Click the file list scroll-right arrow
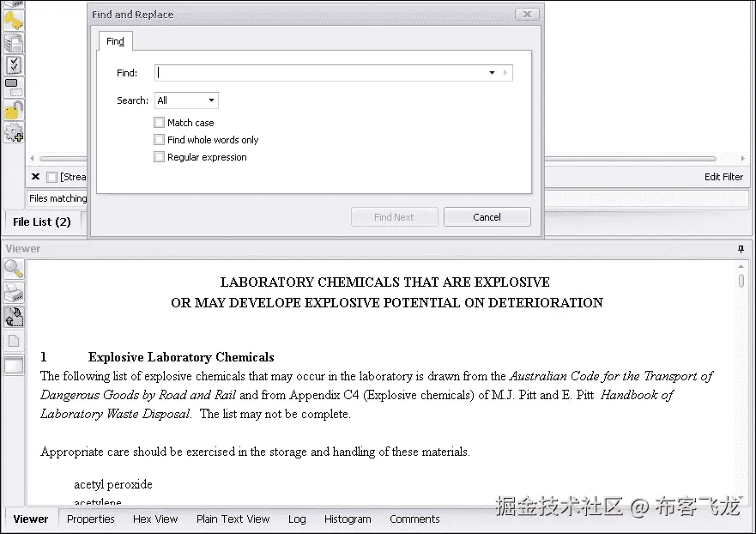The image size is (756, 534). pos(742,158)
